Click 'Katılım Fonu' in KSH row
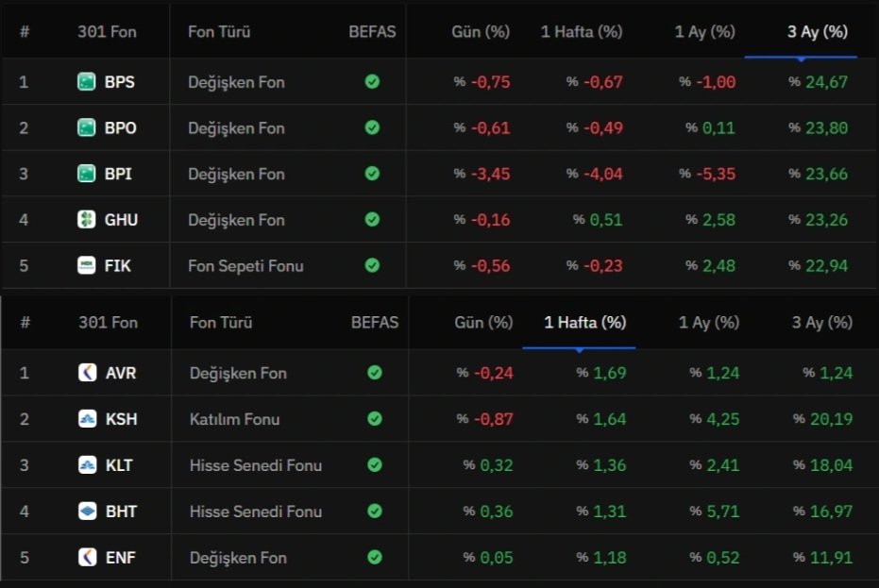The image size is (879, 588). pos(234,419)
